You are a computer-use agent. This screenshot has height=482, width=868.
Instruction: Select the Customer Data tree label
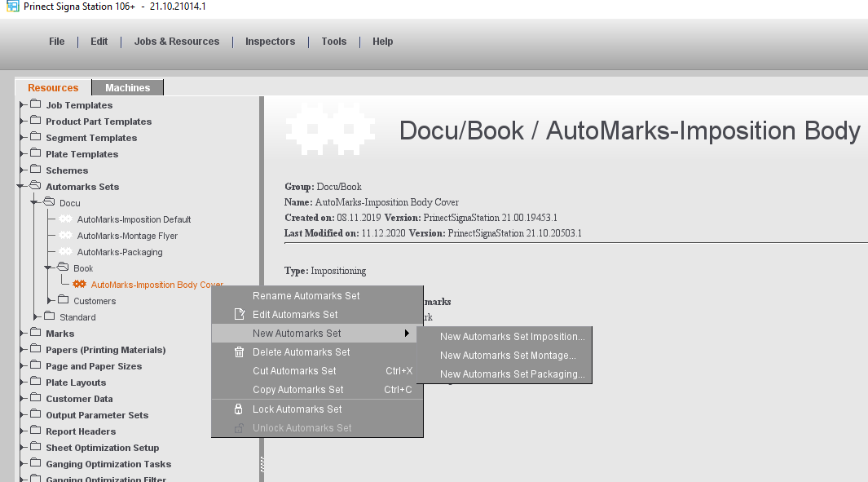tap(79, 399)
